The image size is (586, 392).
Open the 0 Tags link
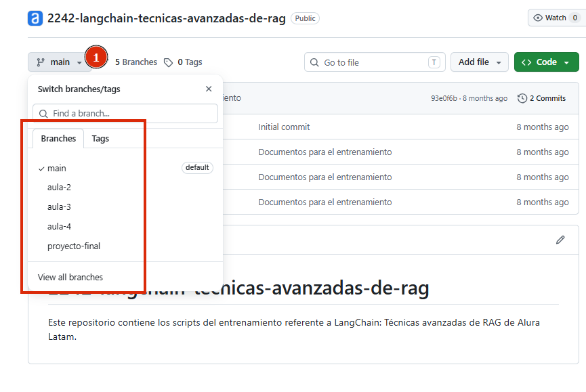tap(190, 62)
